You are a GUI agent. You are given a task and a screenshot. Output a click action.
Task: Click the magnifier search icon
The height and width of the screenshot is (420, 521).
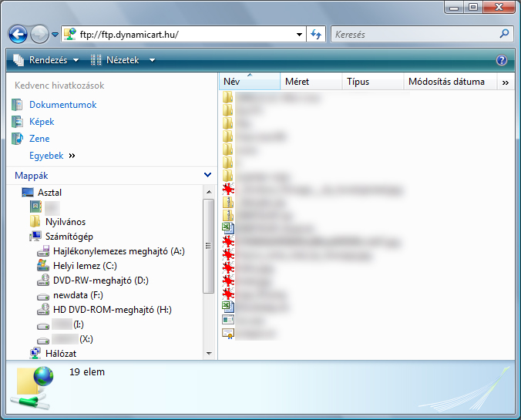[504, 34]
